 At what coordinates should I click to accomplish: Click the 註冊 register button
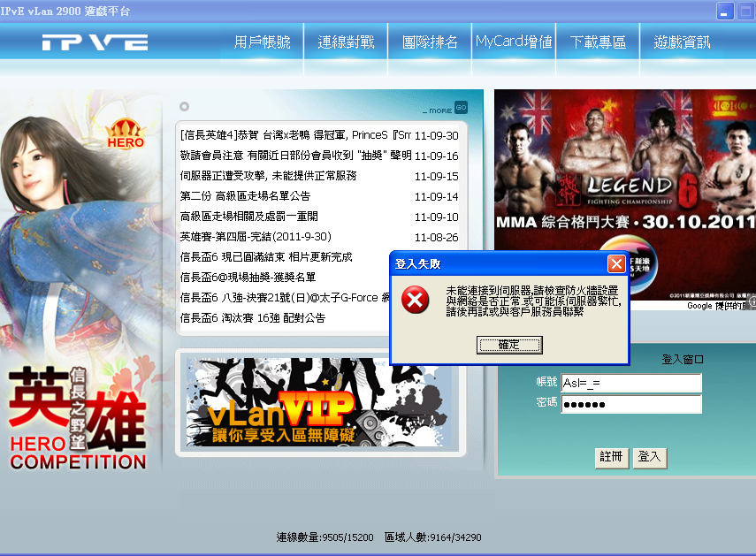[611, 457]
